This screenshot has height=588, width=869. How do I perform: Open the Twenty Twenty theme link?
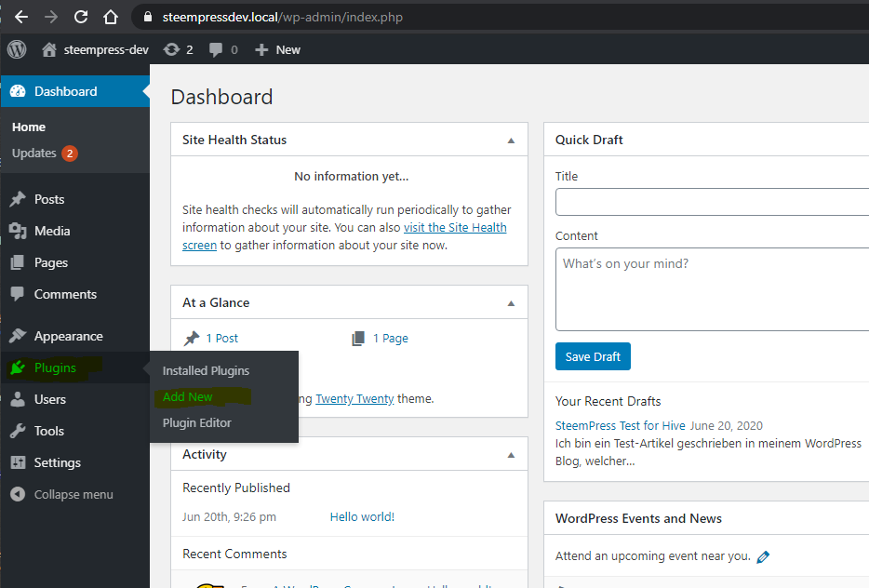point(354,398)
